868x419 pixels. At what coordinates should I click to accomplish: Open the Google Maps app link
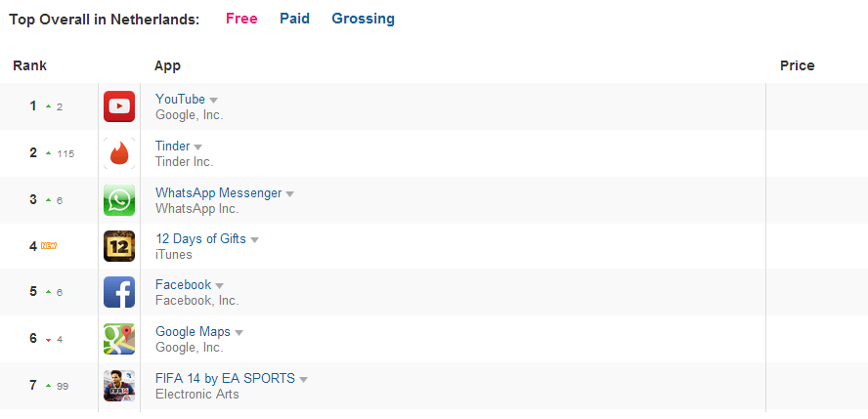pos(193,332)
